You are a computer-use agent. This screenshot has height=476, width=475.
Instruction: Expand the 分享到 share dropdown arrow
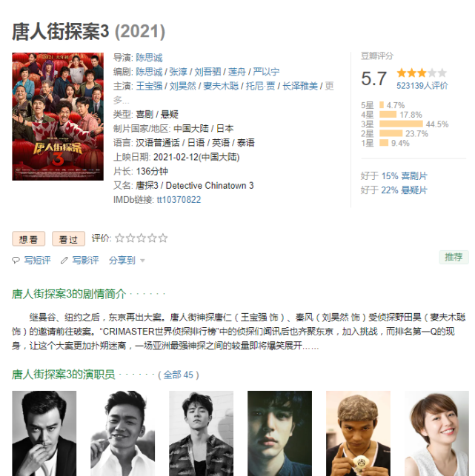(142, 261)
